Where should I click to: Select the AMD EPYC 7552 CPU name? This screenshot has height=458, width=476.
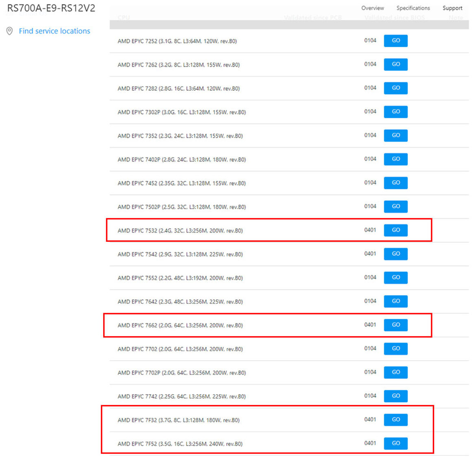[180, 278]
